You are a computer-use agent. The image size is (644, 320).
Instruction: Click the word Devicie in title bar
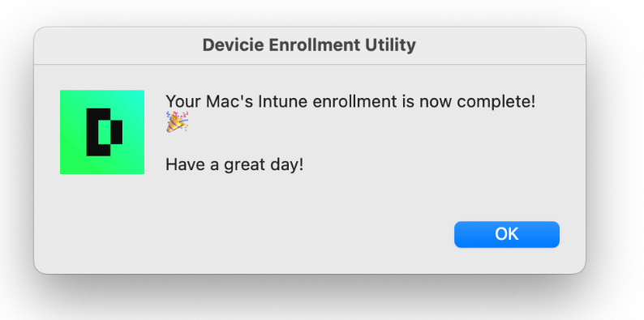[233, 45]
